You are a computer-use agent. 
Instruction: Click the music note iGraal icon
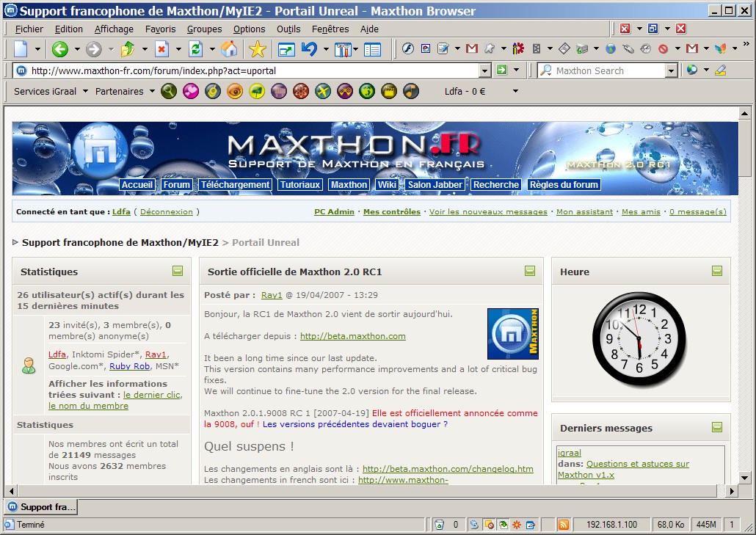(411, 90)
